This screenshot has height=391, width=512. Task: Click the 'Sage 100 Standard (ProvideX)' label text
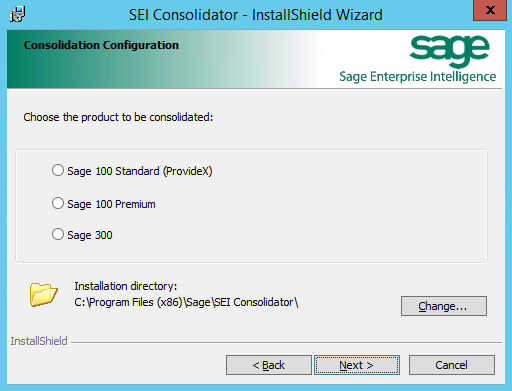pyautogui.click(x=140, y=171)
